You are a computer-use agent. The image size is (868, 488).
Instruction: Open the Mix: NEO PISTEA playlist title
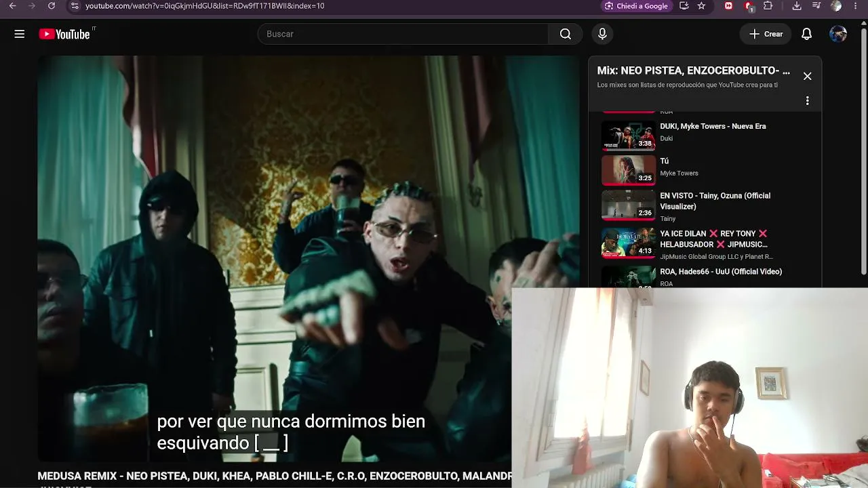[693, 70]
